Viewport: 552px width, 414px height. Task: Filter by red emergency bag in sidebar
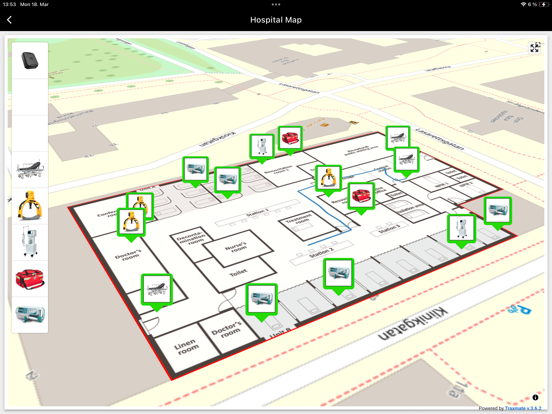30,278
